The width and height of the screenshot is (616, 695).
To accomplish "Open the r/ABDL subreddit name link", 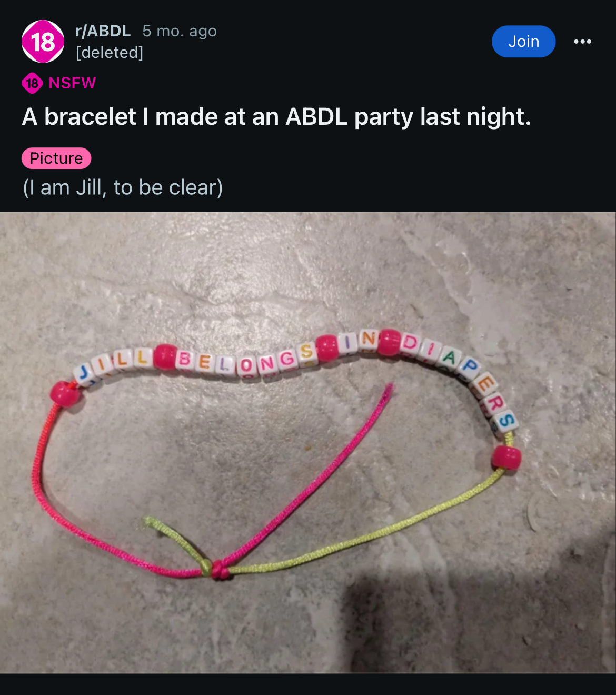I will (103, 31).
